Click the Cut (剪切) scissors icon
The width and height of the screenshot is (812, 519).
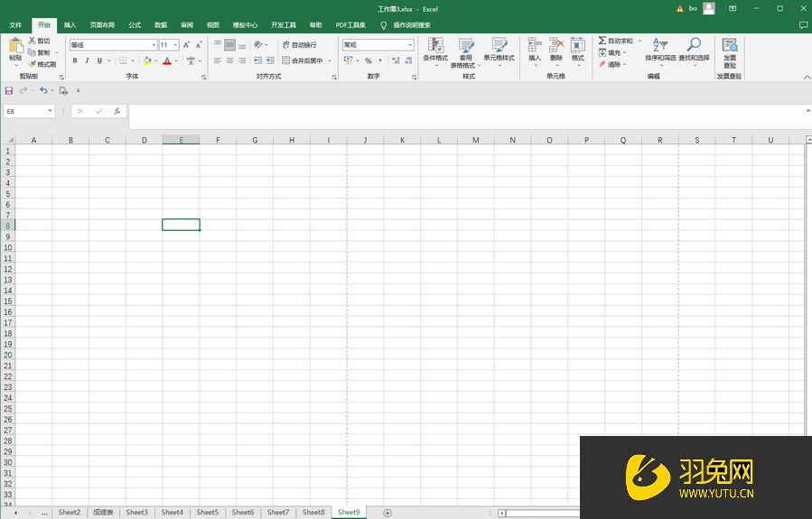(x=33, y=41)
